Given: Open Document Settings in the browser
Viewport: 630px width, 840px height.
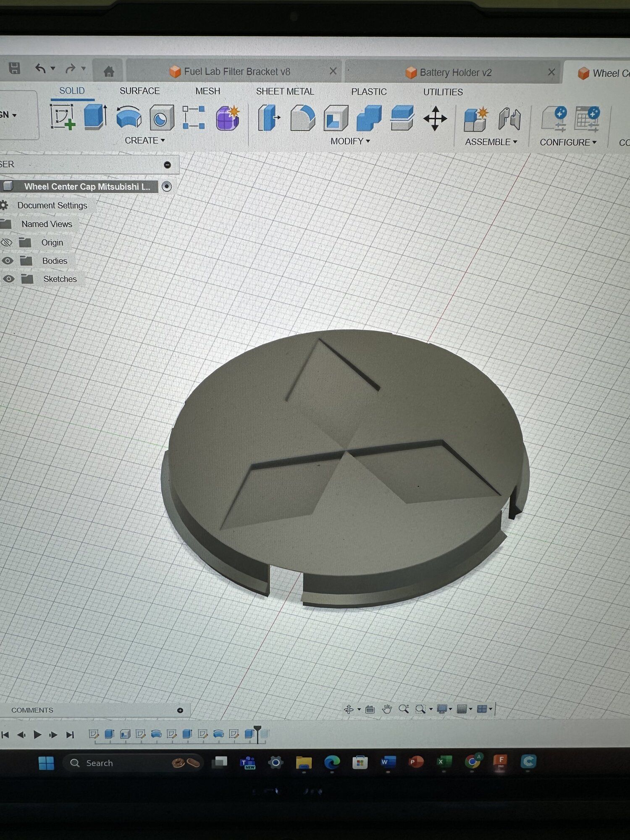Looking at the screenshot, I should (52, 205).
